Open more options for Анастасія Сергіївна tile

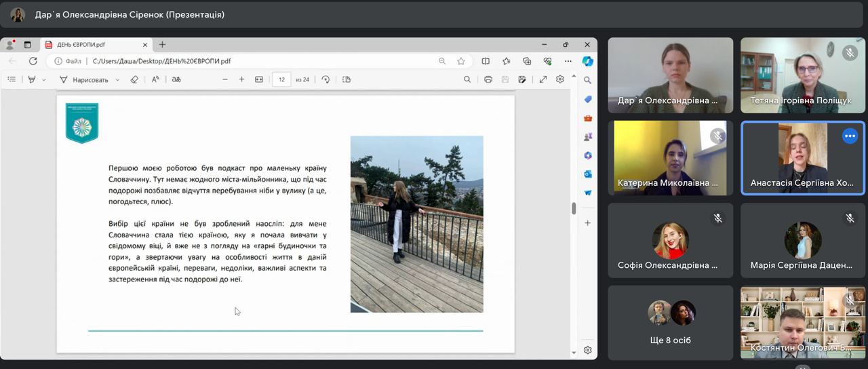pos(850,136)
